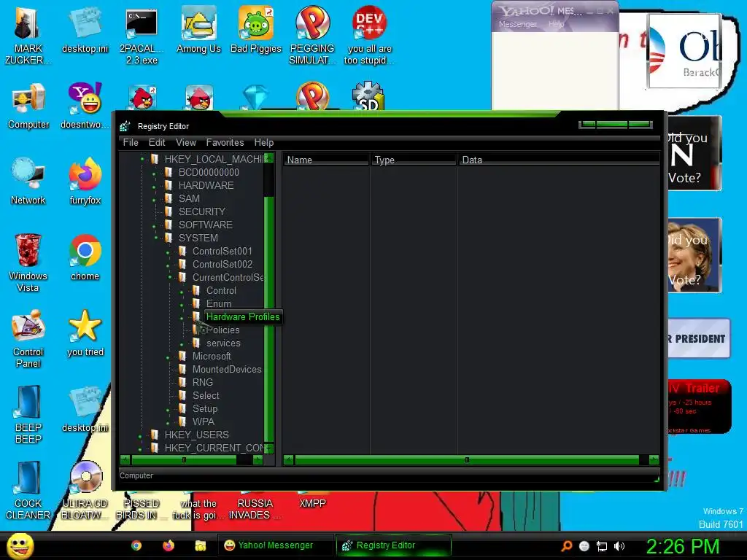Screen dimensions: 747x560
Task: Collapse the HKEY_LOCAL_MACHINE tree node
Action: pos(142,159)
